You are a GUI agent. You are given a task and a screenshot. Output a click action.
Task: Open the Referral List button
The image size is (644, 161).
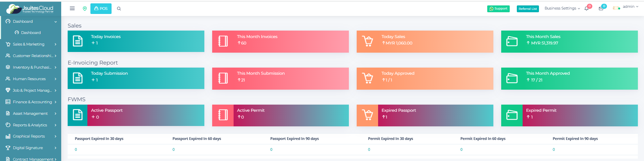click(x=527, y=8)
